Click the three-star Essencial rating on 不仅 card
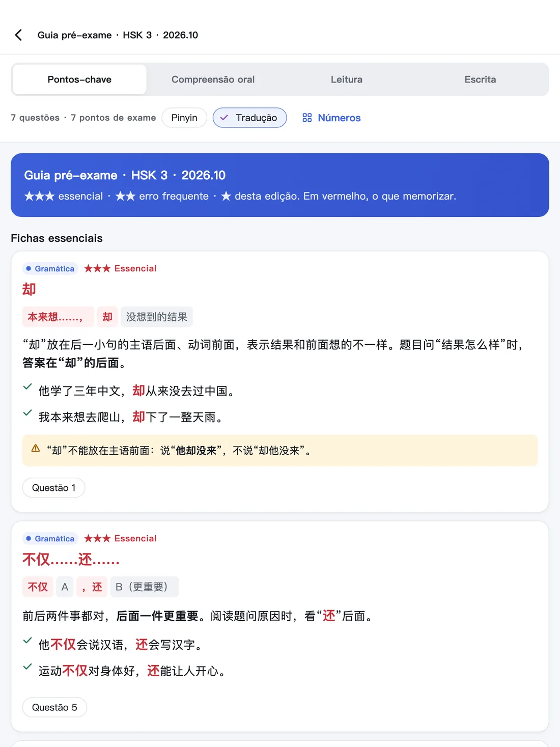 (120, 538)
